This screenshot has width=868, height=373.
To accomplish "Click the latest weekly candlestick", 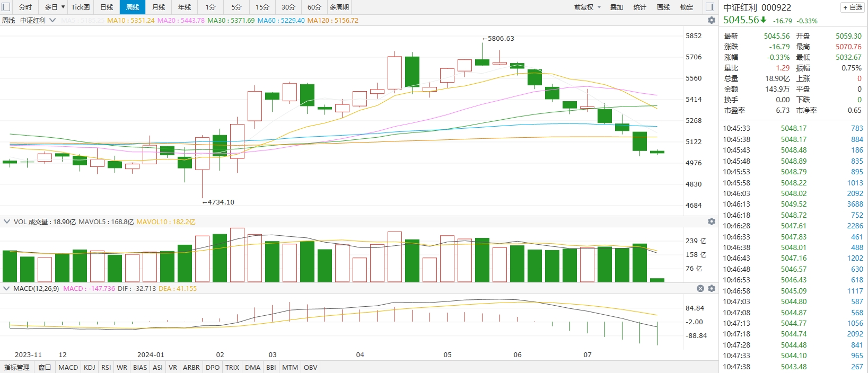I will [657, 152].
